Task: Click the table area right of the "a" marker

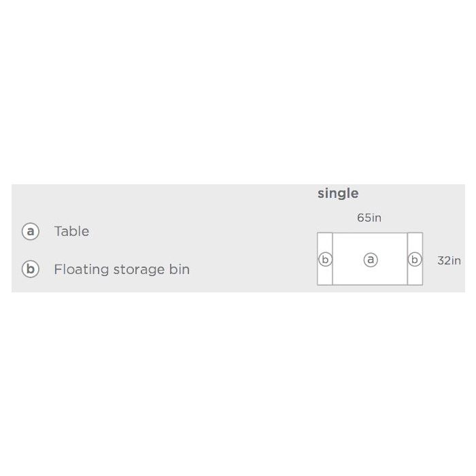Action: click(392, 259)
